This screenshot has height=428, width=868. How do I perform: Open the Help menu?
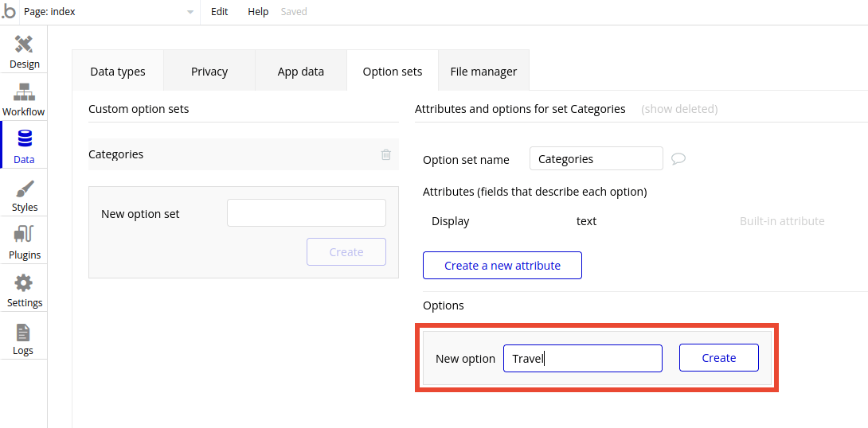point(258,12)
